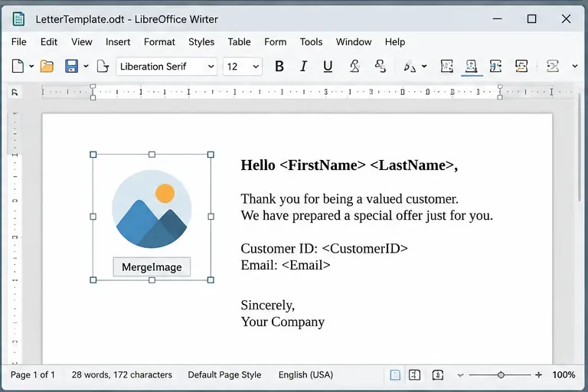This screenshot has width=588, height=392.
Task: Click the line 'Thank you for being a valued customer.'
Action: [x=349, y=199]
